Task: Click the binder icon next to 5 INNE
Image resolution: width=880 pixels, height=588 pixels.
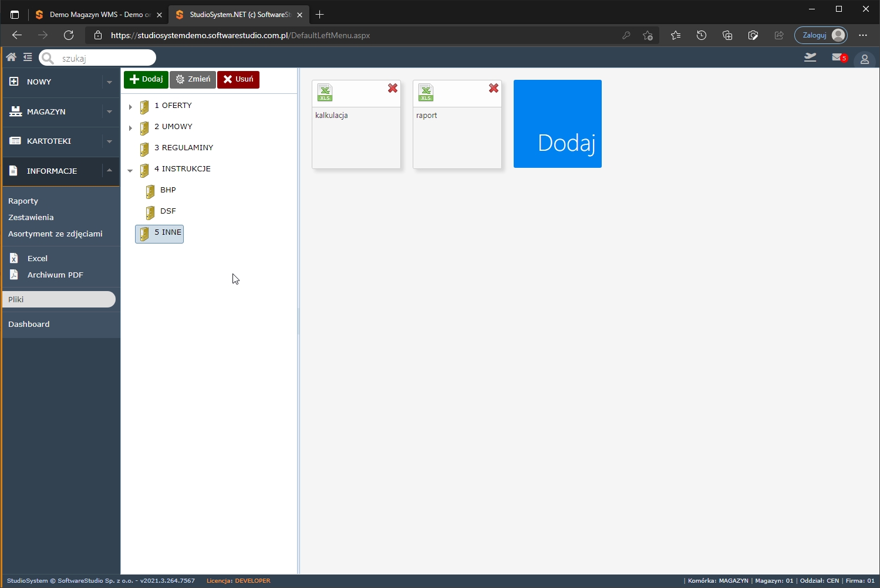Action: click(x=144, y=234)
